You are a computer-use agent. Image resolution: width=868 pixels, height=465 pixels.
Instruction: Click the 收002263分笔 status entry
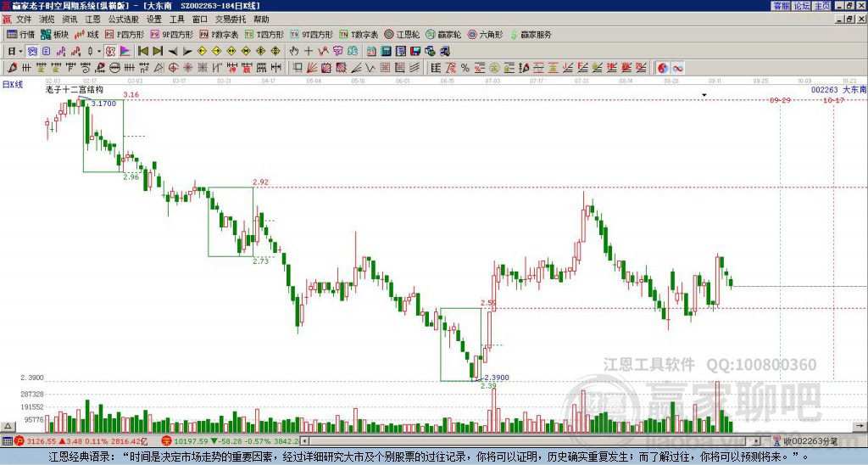click(810, 441)
